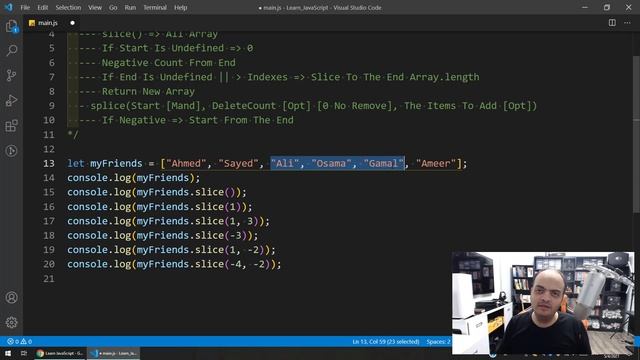Viewport: 640px width, 360px height.
Task: Click the VS Code logo in title bar
Action: (x=8, y=7)
